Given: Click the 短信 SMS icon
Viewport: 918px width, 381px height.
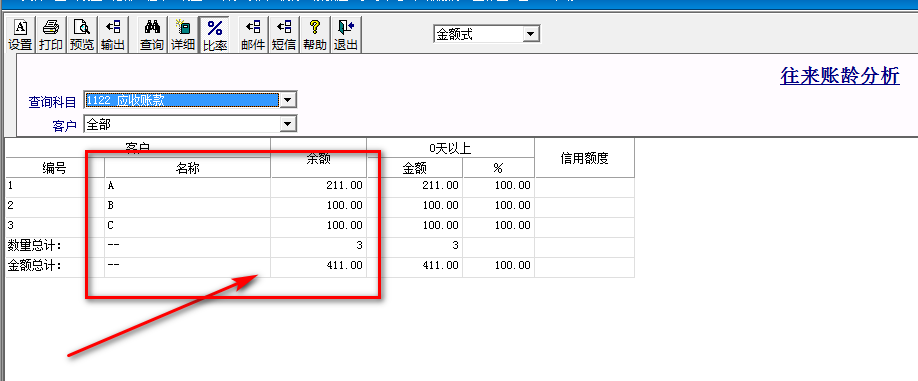Looking at the screenshot, I should click(x=285, y=35).
